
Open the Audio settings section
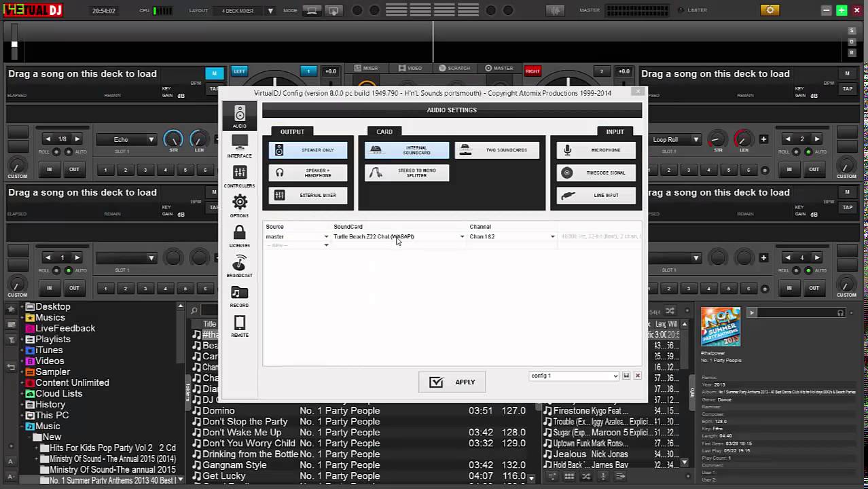pyautogui.click(x=240, y=117)
